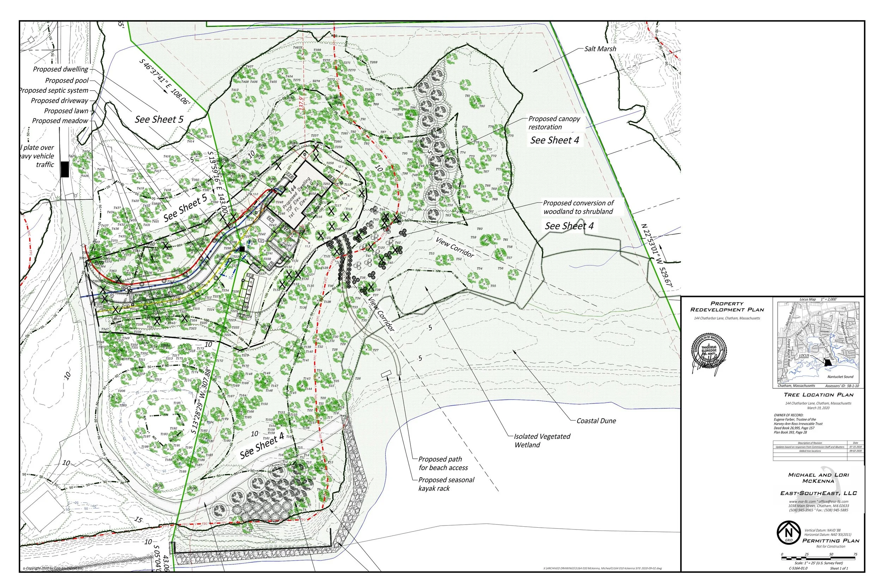Click the Locus Map thumbnail
Image resolution: width=882 pixels, height=588 pixels.
coord(818,344)
